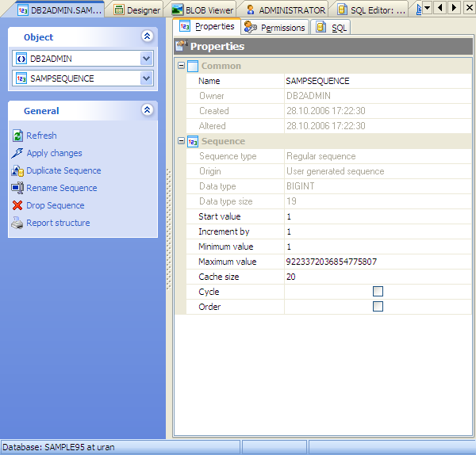Click the Apply changes wrench icon
476x455 pixels.
(x=18, y=153)
